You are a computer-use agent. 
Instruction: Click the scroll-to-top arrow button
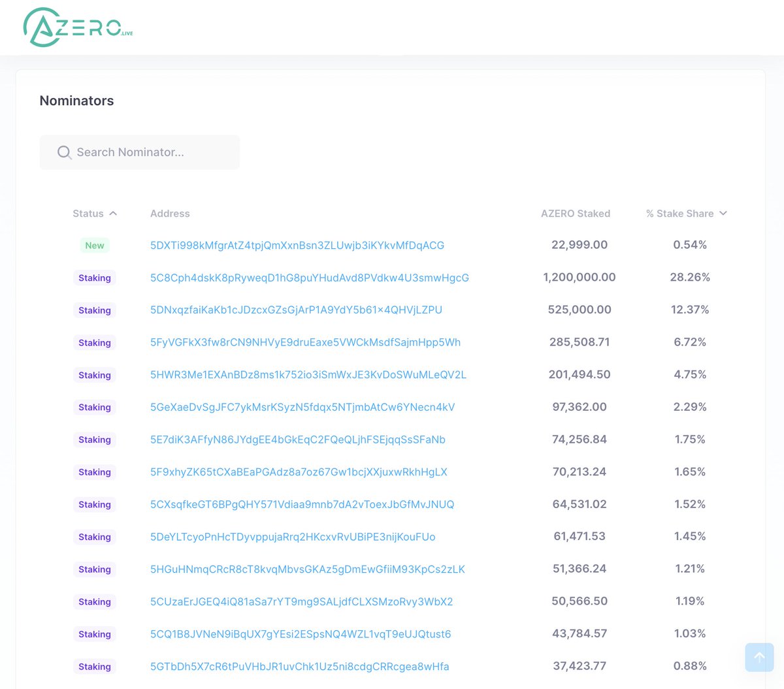(x=759, y=657)
